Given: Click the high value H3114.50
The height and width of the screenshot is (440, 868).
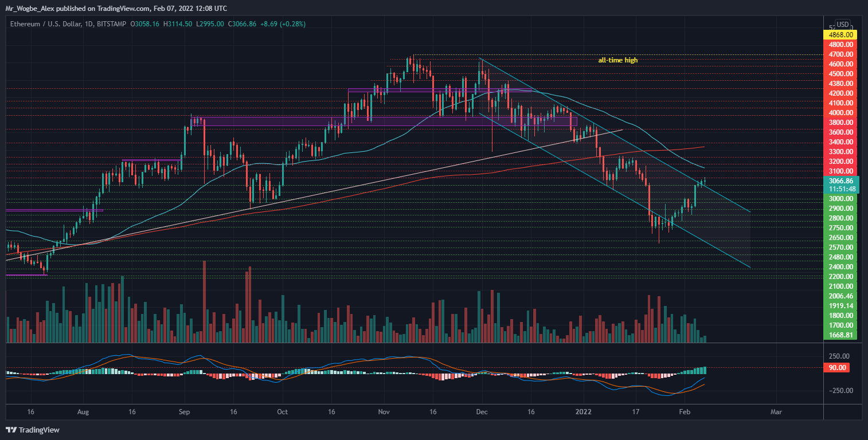Looking at the screenshot, I should click(x=179, y=24).
